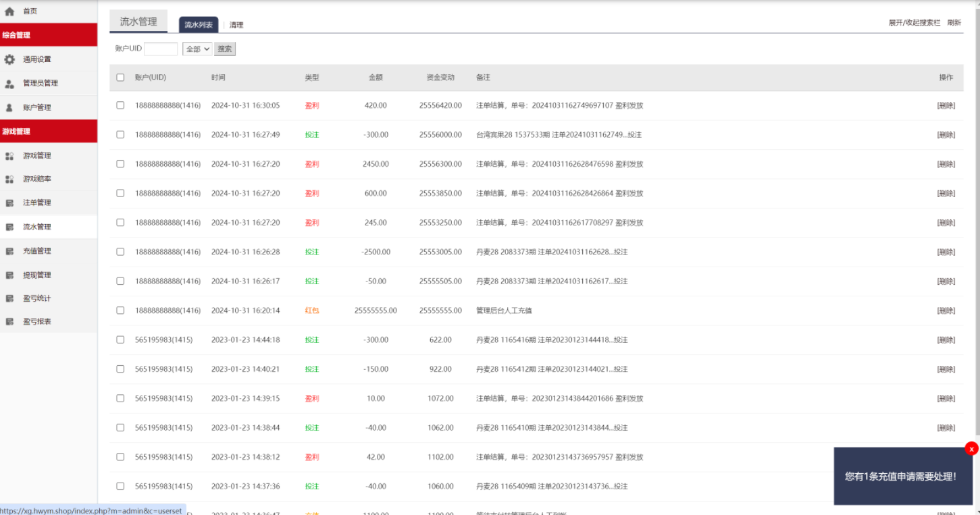Screen dimensions: 980x515
Task: Click balance cell 25556420.00
Action: (x=440, y=105)
